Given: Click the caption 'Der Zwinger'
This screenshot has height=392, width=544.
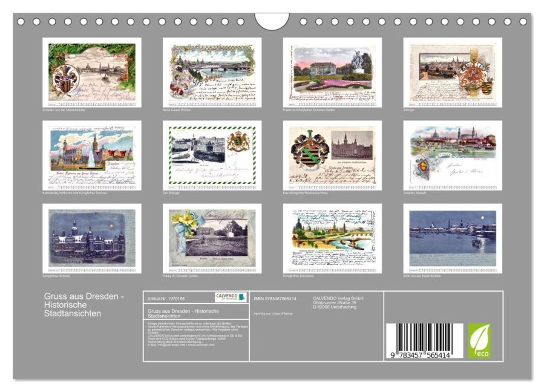Looking at the screenshot, I should (171, 193).
